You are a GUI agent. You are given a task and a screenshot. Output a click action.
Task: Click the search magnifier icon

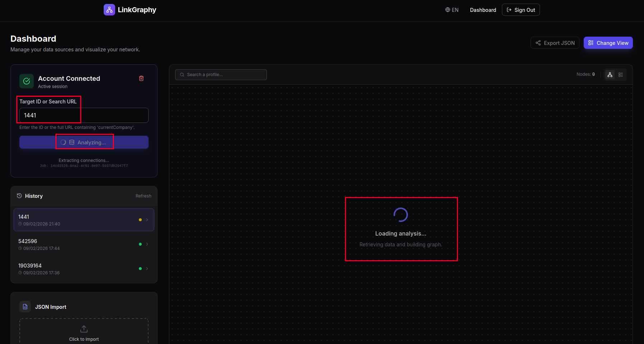(182, 75)
